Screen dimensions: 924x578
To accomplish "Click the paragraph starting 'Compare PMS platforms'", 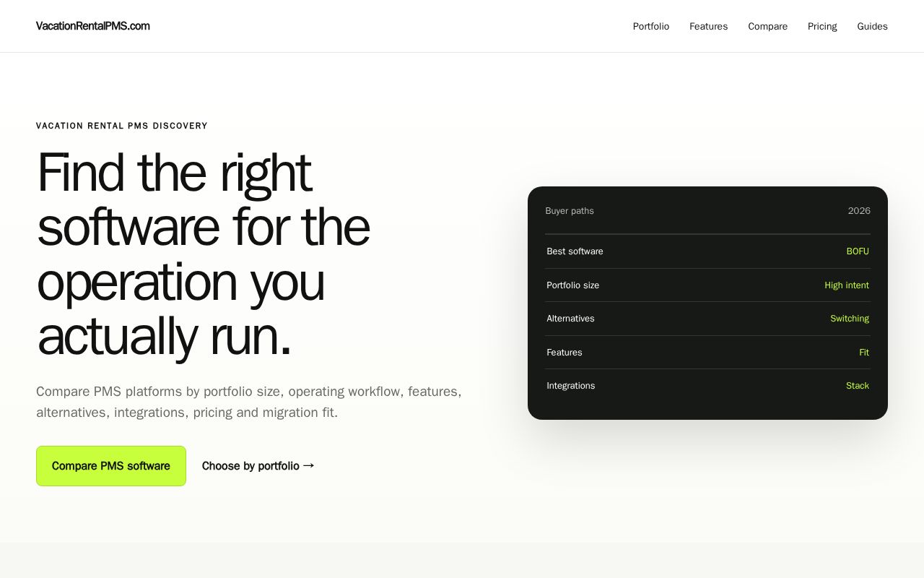I will (249, 402).
